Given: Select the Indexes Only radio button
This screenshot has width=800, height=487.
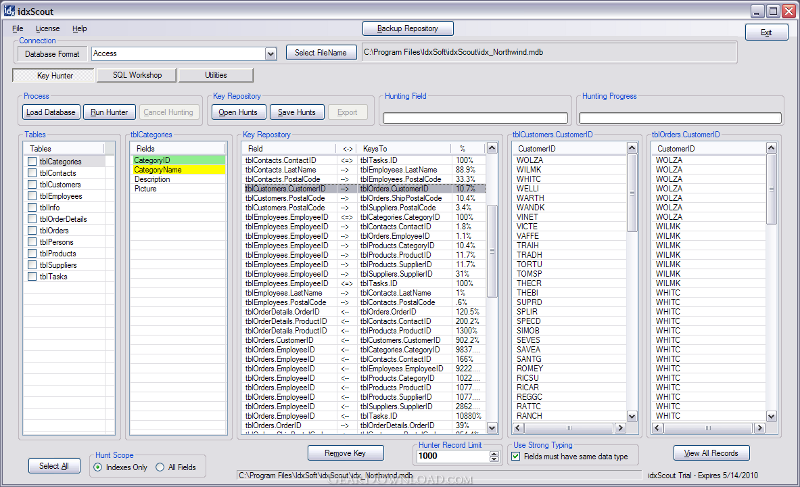Looking at the screenshot, I should coord(97,467).
